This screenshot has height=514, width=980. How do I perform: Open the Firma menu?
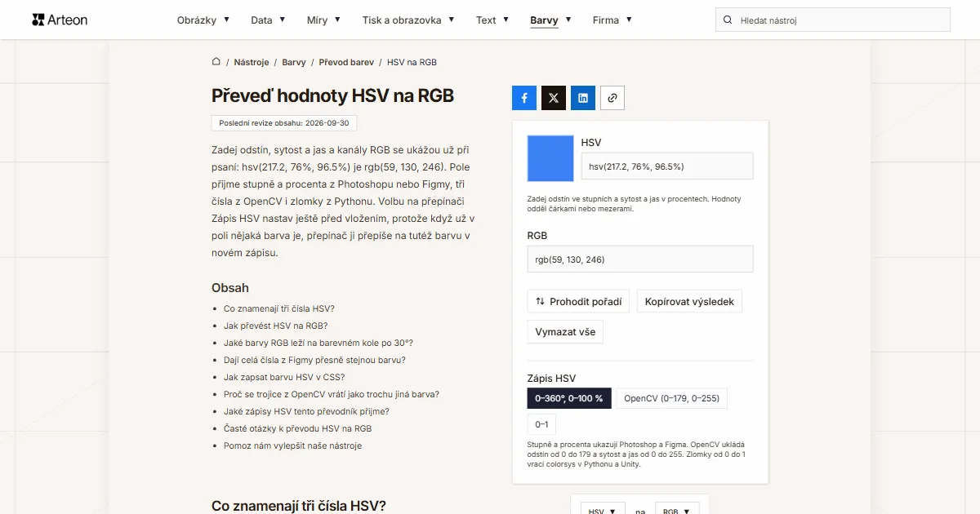(612, 20)
